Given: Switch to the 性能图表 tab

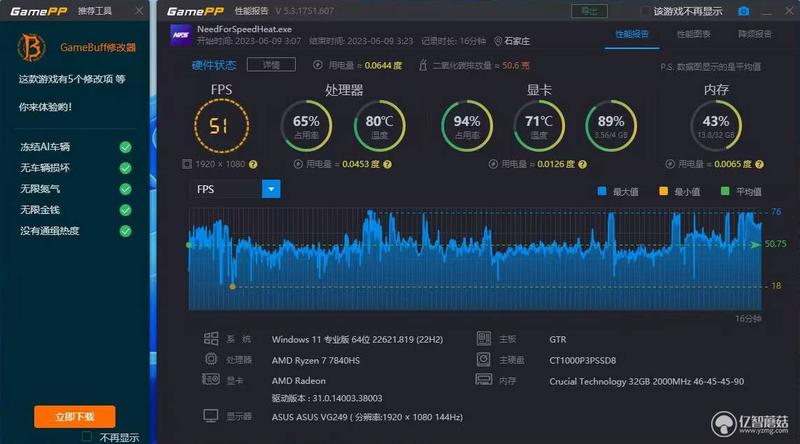Looking at the screenshot, I should coord(693,34).
